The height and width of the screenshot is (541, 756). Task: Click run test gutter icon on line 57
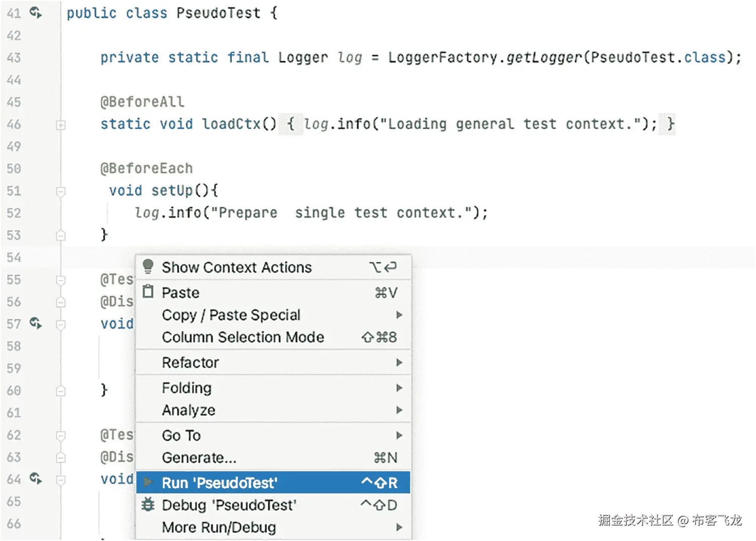pyautogui.click(x=36, y=323)
